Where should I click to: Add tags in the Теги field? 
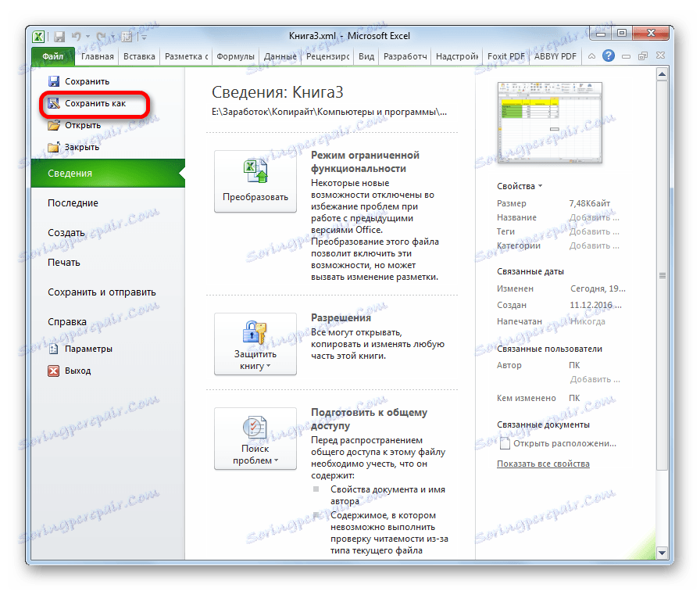[x=595, y=231]
